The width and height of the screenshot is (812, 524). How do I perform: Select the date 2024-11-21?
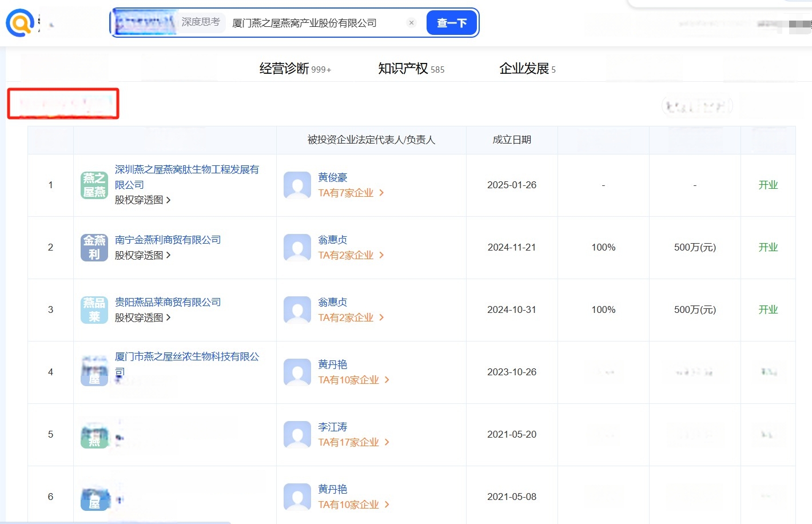click(512, 247)
